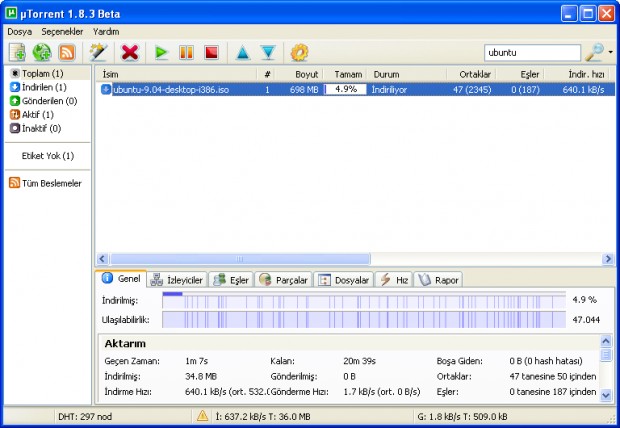Viewport: 620px width, 428px height.
Task: Move torrent down the queue arrow
Action: [268, 53]
